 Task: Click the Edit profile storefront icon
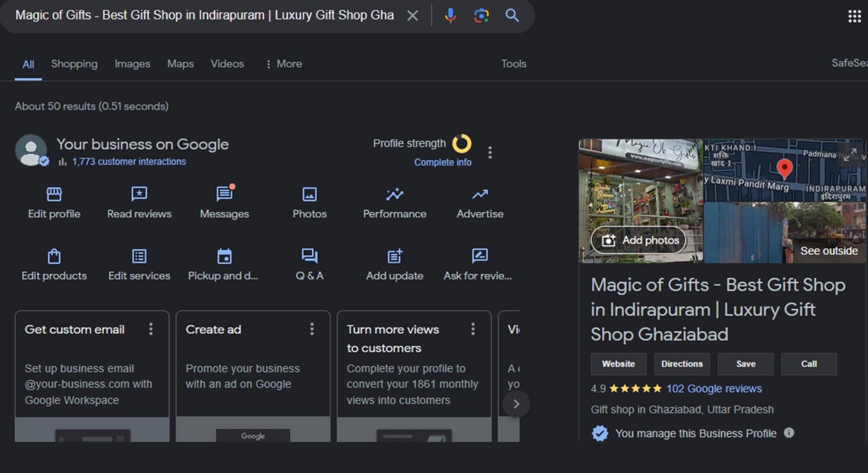coord(54,194)
